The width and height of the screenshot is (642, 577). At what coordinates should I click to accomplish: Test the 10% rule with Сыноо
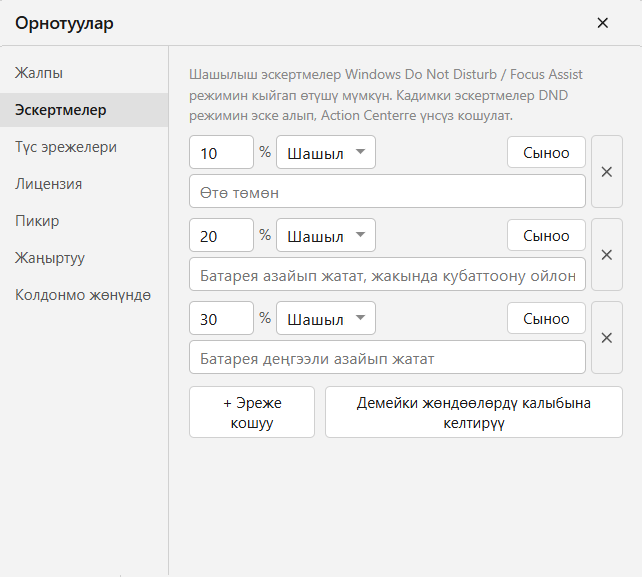click(x=546, y=152)
